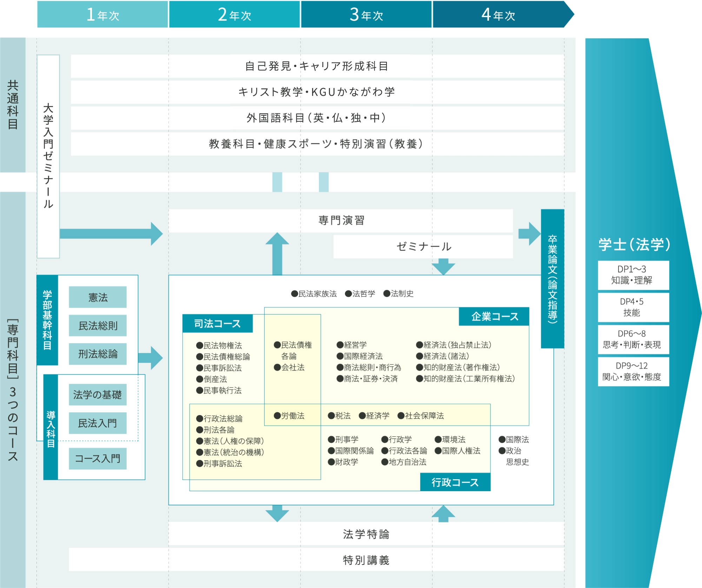This screenshot has width=702, height=588.
Task: Click the 憲法 subject box
Action: pyautogui.click(x=98, y=297)
